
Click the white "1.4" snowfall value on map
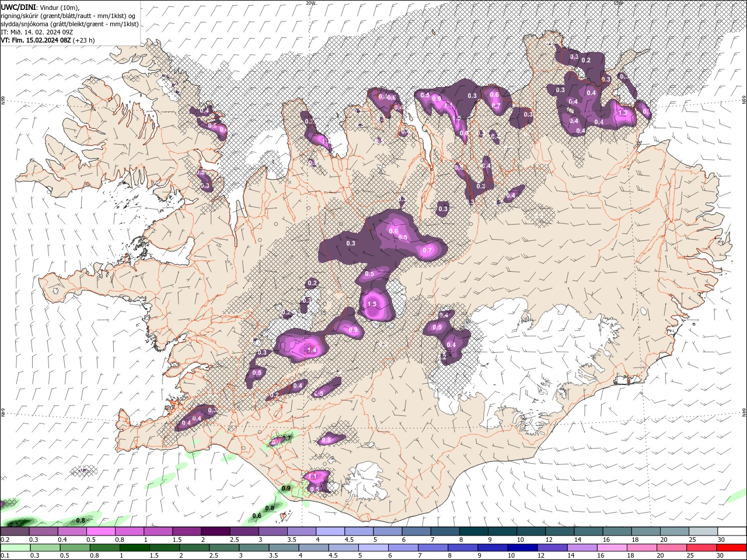(x=311, y=351)
